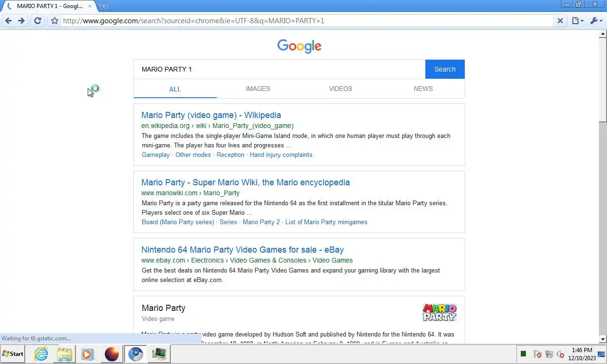Click the page scrollbar up arrow
This screenshot has height=364, width=607.
tap(603, 34)
